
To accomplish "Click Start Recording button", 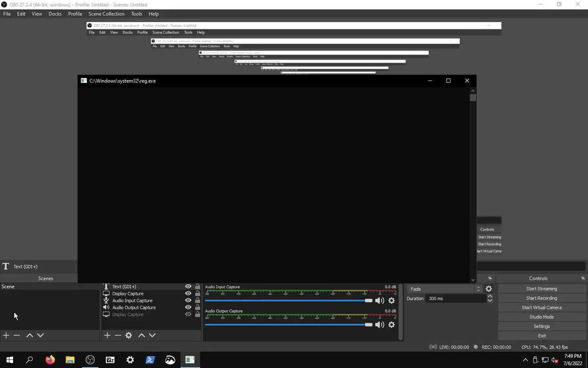I will pos(542,298).
